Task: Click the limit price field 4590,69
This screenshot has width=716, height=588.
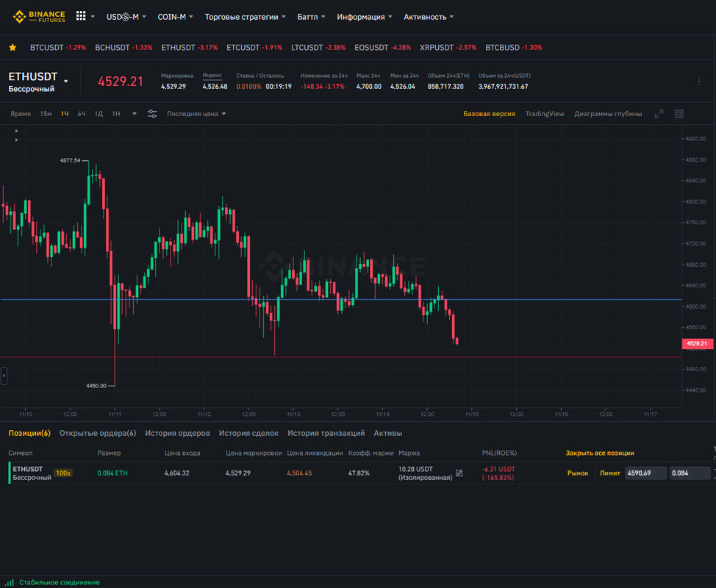Action: [645, 473]
